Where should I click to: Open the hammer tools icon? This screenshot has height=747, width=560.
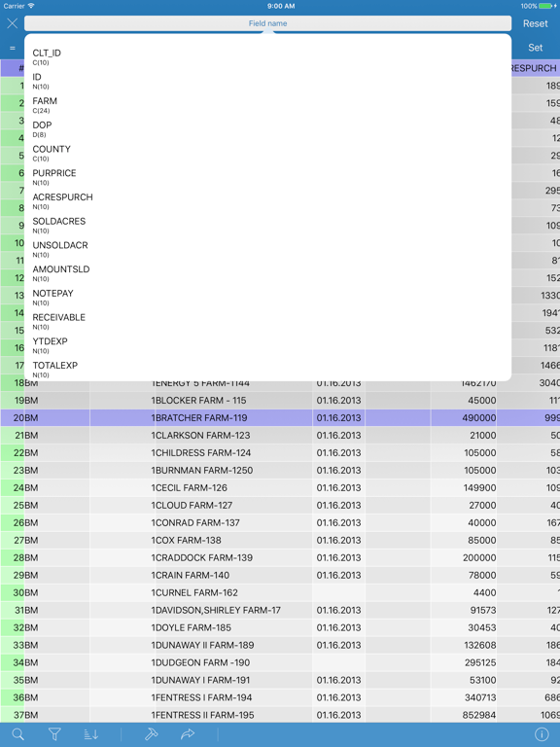click(151, 734)
